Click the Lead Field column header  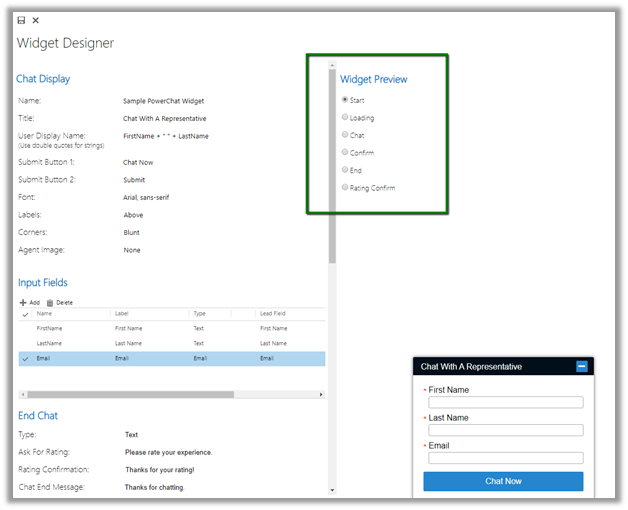coord(273,314)
